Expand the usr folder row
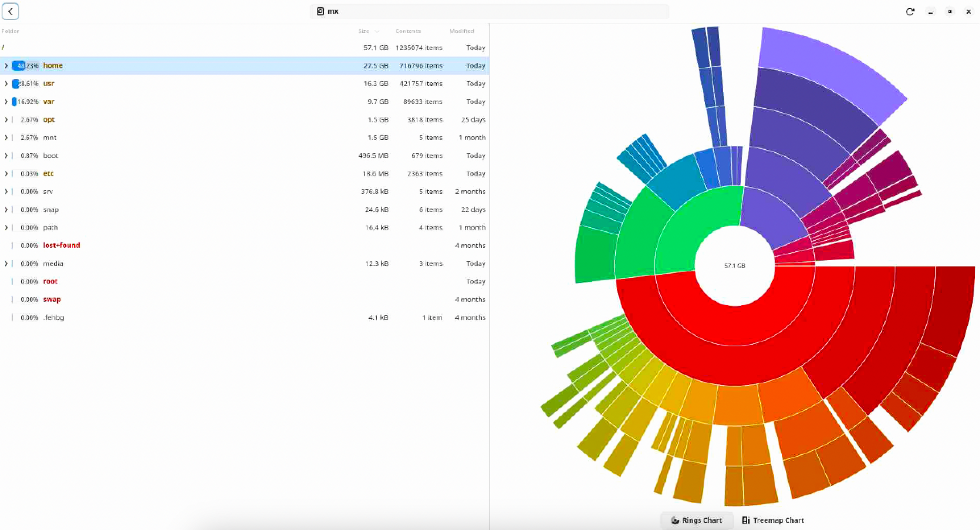Viewport: 980px width, 530px height. 6,84
